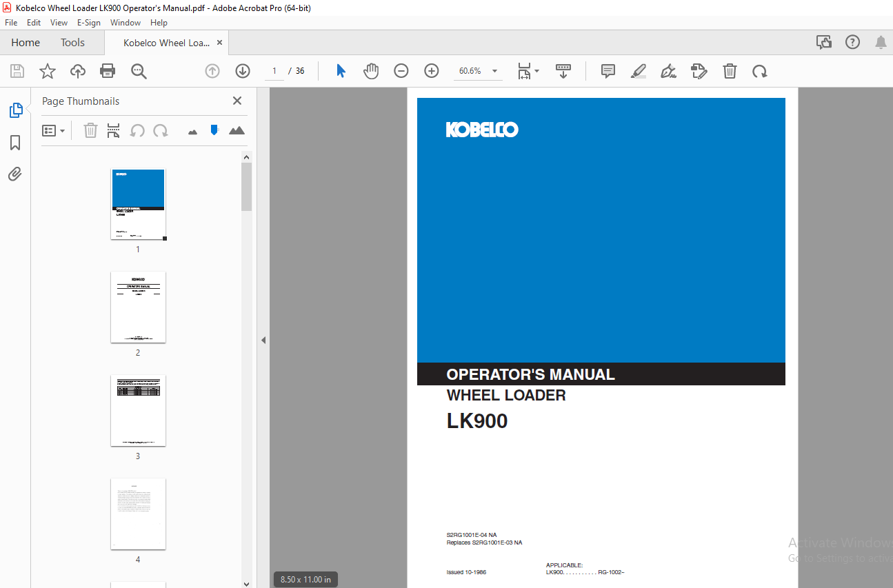Select page 2 thumbnail
893x588 pixels.
138,307
